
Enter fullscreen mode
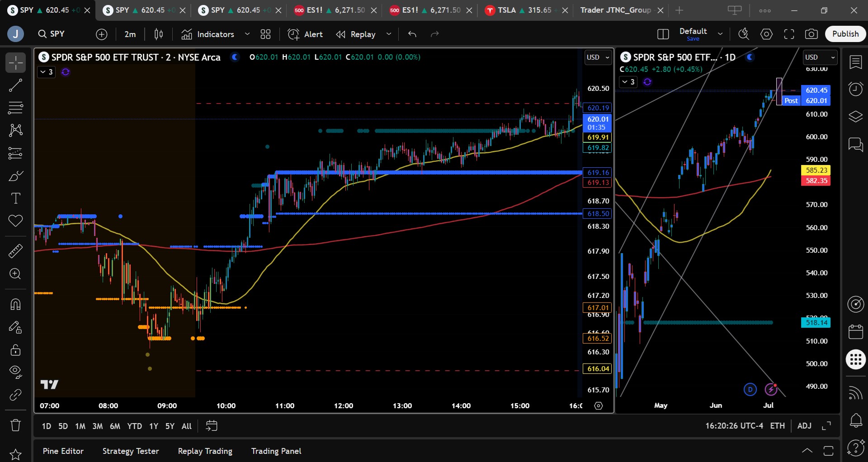click(789, 34)
